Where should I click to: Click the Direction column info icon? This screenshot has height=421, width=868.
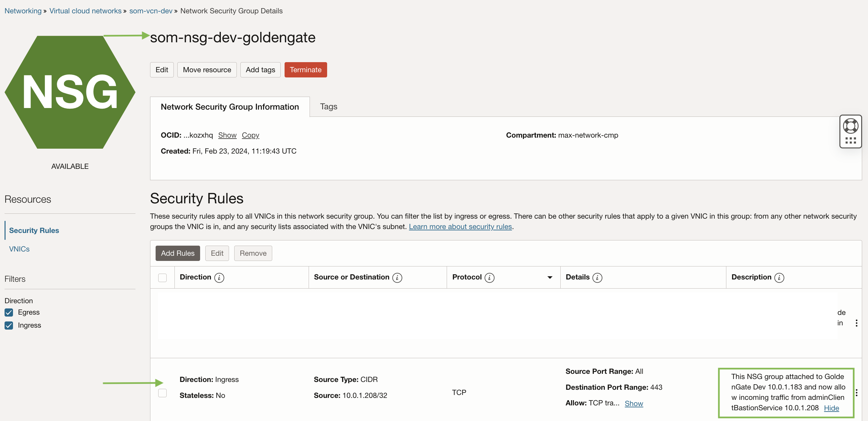219,278
